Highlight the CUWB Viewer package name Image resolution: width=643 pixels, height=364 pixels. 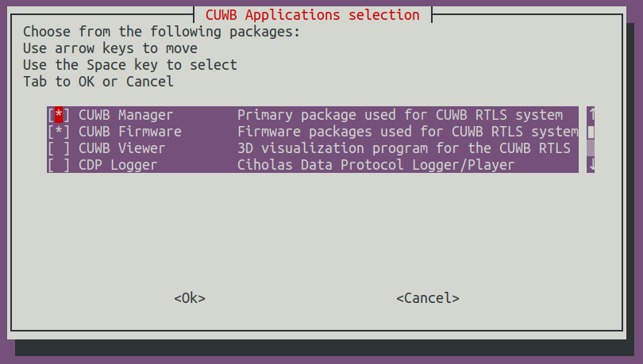click(x=121, y=148)
